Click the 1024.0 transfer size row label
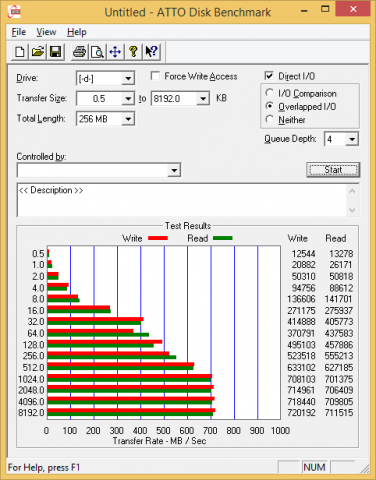 click(31, 379)
